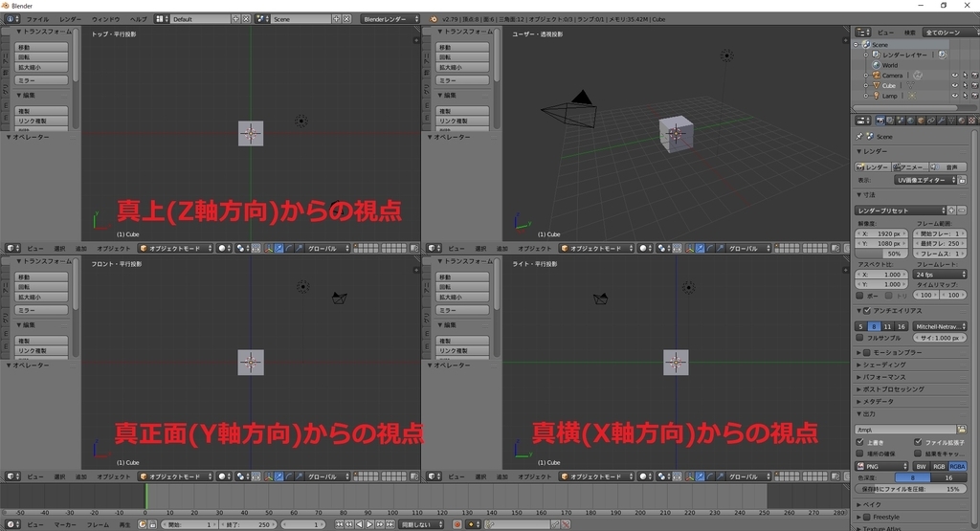Image resolution: width=980 pixels, height=531 pixels.
Task: Open the 24 fps frame rate dropdown
Action: tap(940, 275)
